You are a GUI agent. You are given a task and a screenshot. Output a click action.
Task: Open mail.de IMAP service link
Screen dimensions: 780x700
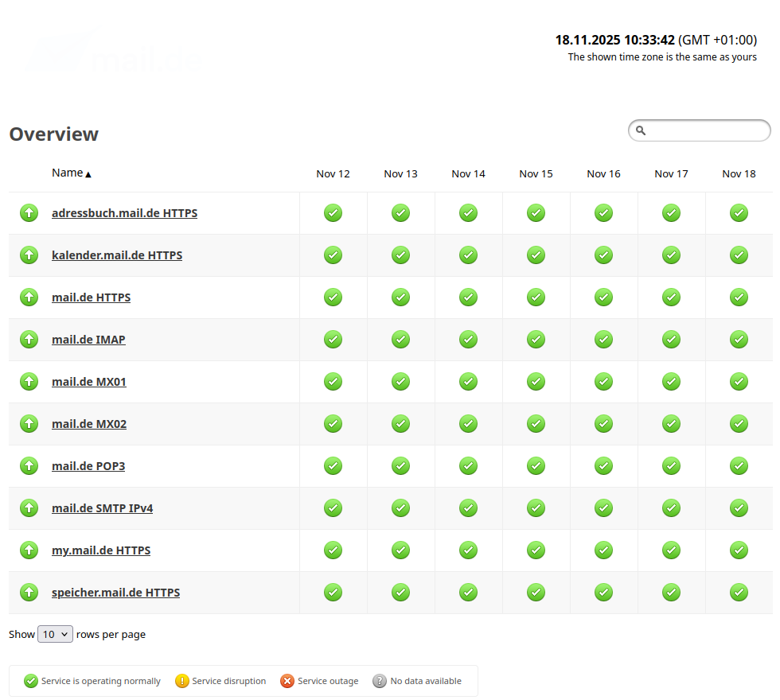point(88,340)
